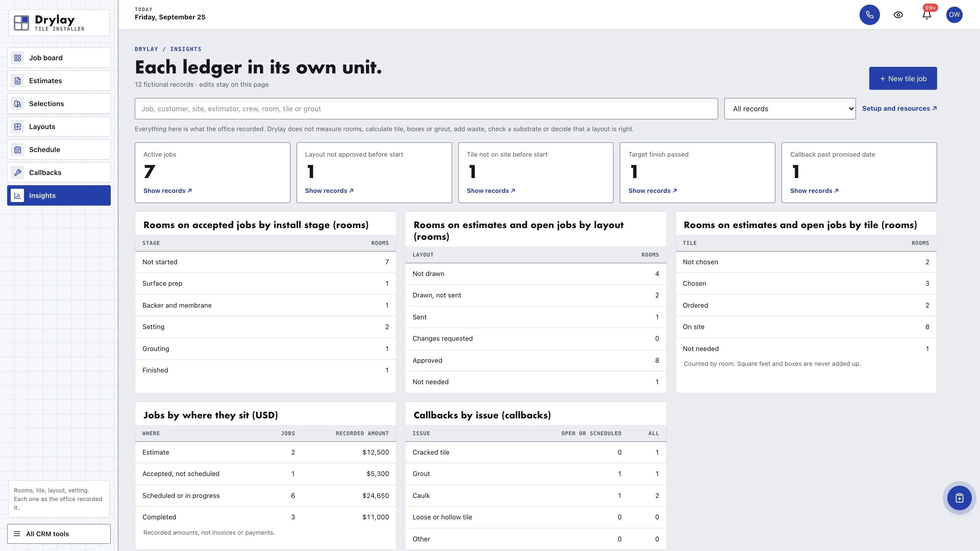Screen dimensions: 980x551
Task: Click the Drylay logo in the sidebar
Action: pos(59,23)
